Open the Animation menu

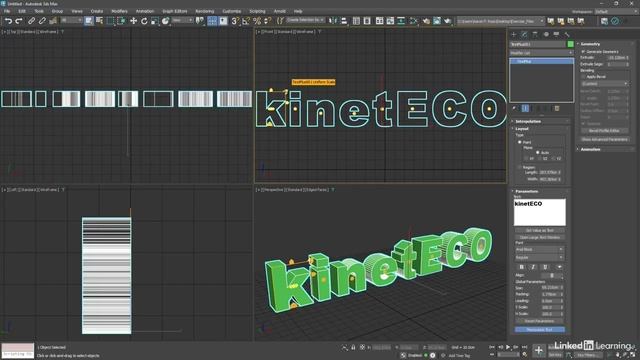pos(145,11)
